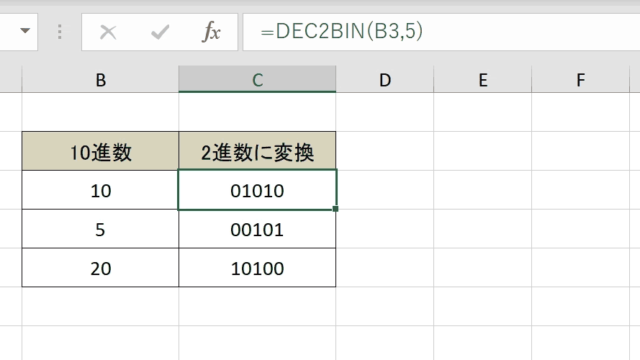Select the cell containing the value 20
The image size is (640, 360).
100,268
